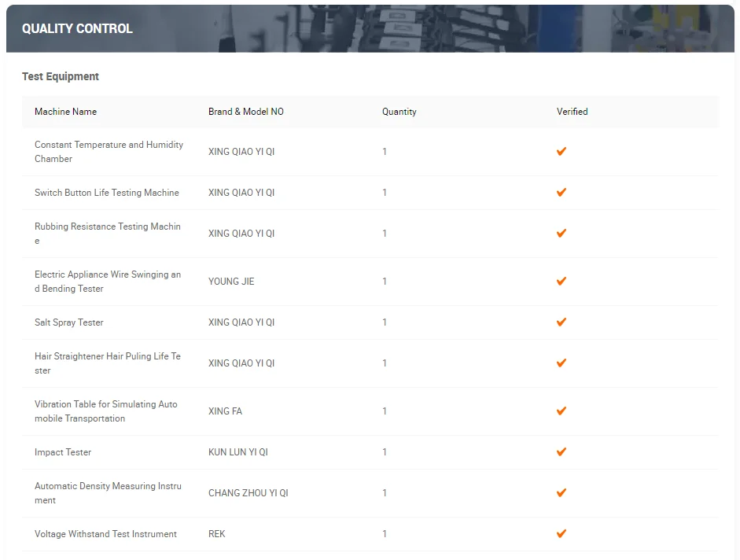This screenshot has width=740, height=560.
Task: Click verified checkmark in Rubbing Resistance Testing row
Action: (561, 233)
